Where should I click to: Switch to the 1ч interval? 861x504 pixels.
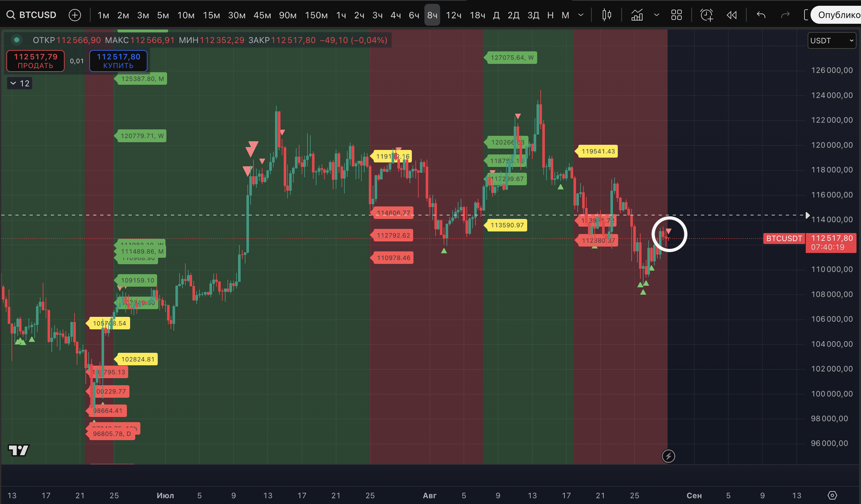[x=341, y=15]
